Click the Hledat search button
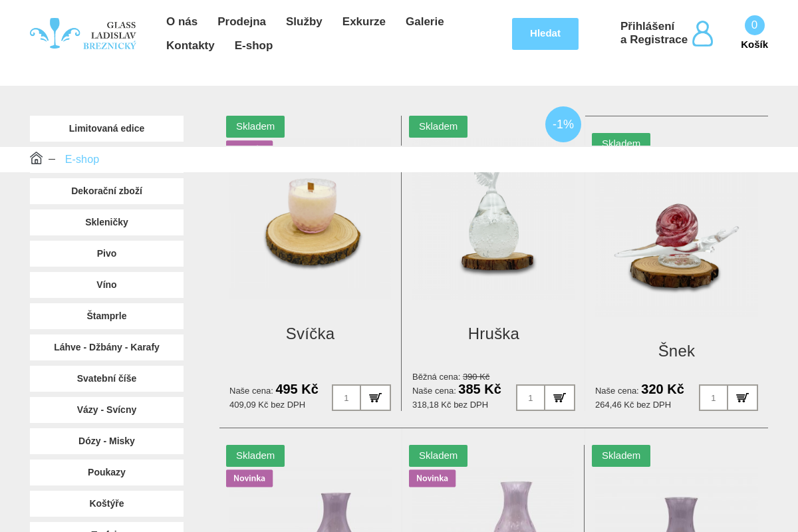 tap(545, 34)
